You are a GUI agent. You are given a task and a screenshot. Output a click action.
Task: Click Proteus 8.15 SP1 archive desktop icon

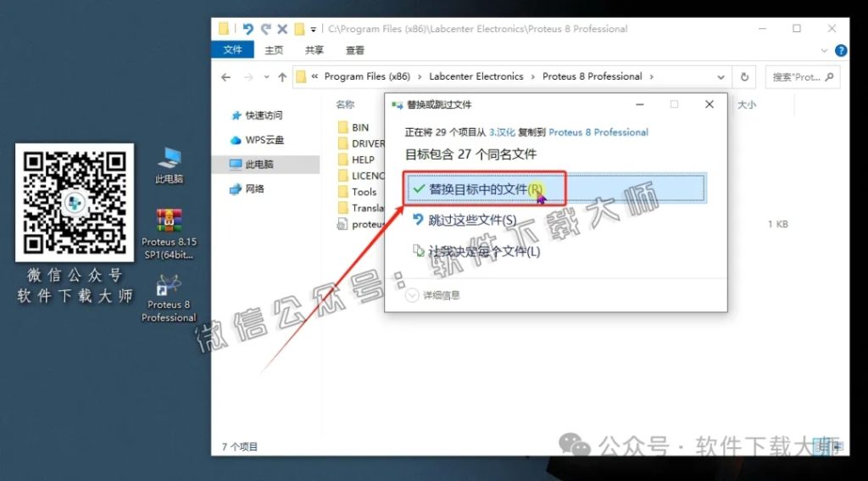(169, 234)
